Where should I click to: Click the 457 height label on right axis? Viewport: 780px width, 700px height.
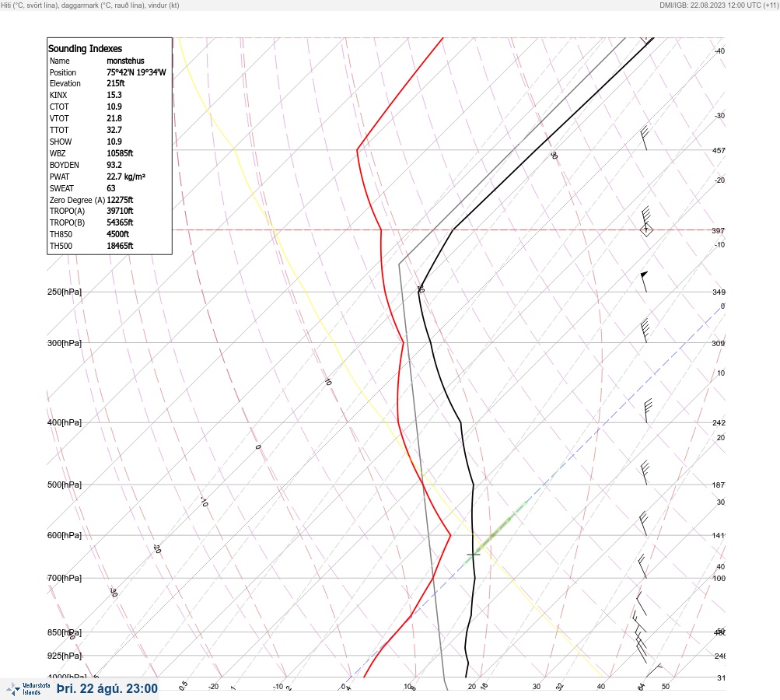(x=719, y=150)
